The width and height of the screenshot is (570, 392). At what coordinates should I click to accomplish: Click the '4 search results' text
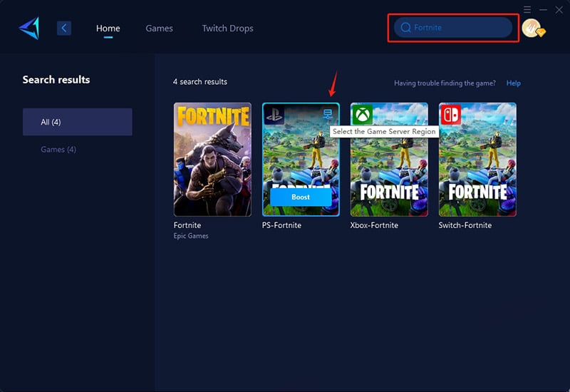coord(200,82)
